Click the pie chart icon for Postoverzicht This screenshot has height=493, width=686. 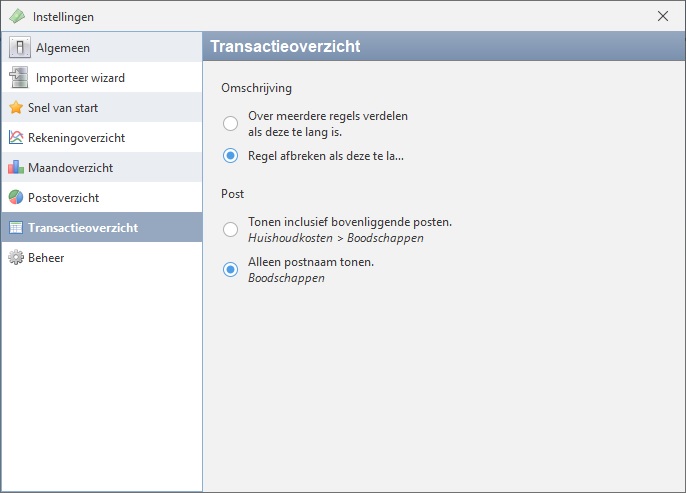16,197
